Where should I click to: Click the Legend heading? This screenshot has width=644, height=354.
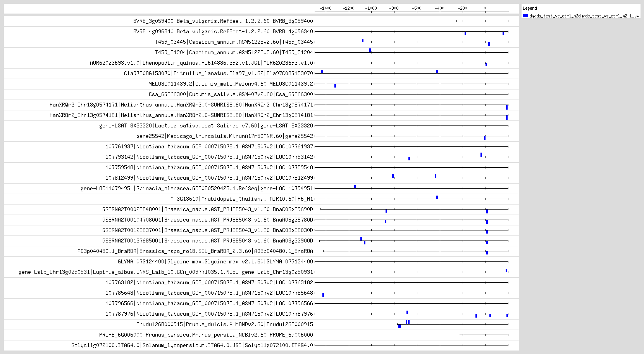click(530, 8)
